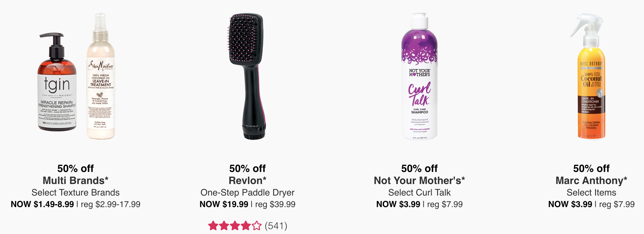Select the Shea Moisture leave-in treatment bottle

(101, 76)
